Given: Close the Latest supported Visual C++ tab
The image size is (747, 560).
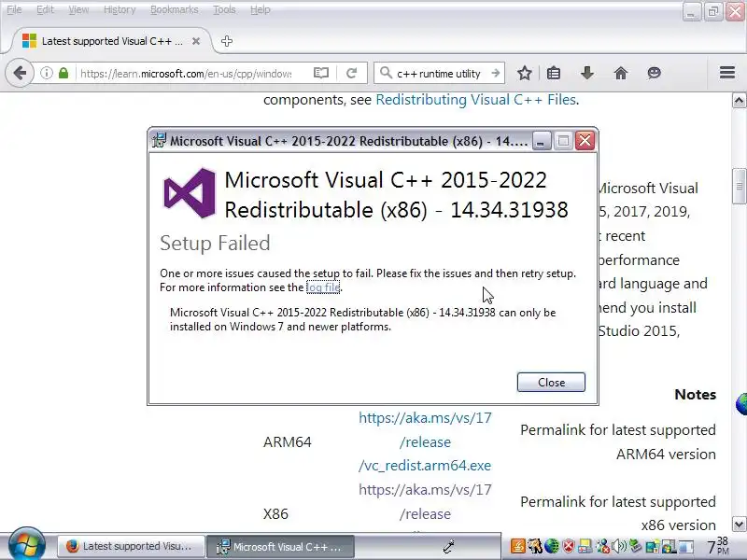Looking at the screenshot, I should click(x=196, y=41).
